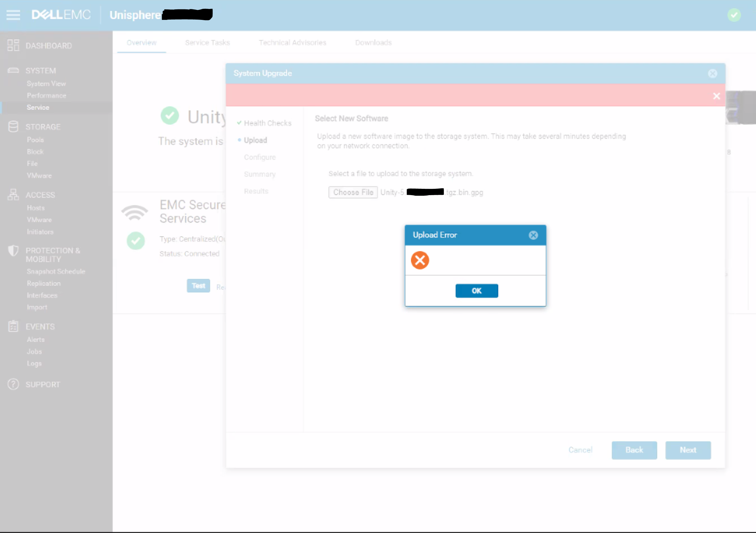Open the Downloads tab
The image size is (756, 533).
(373, 42)
